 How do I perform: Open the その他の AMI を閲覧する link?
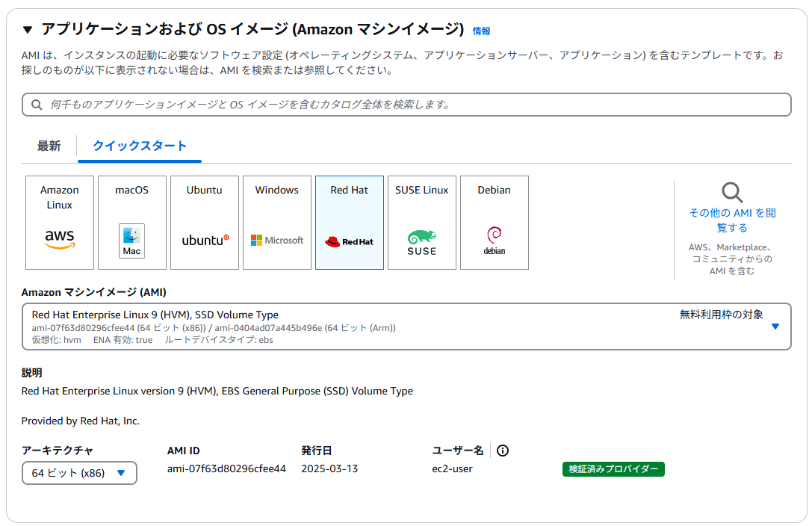coord(732,220)
